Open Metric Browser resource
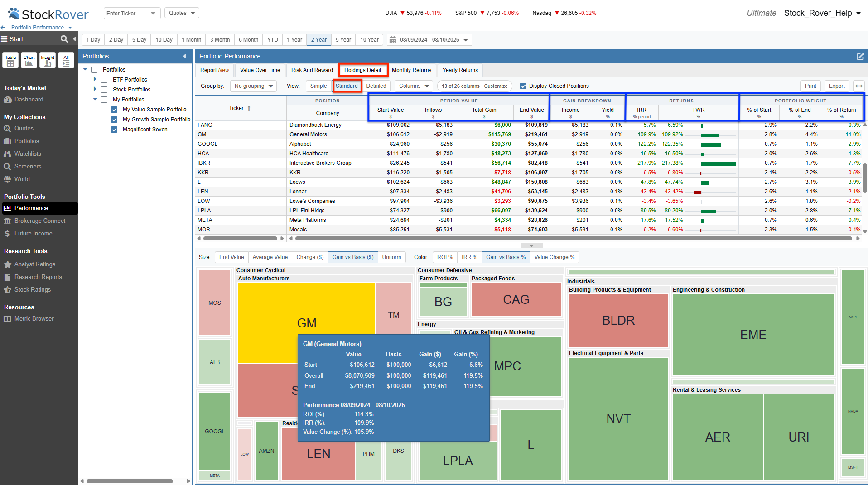868x485 pixels. [34, 319]
